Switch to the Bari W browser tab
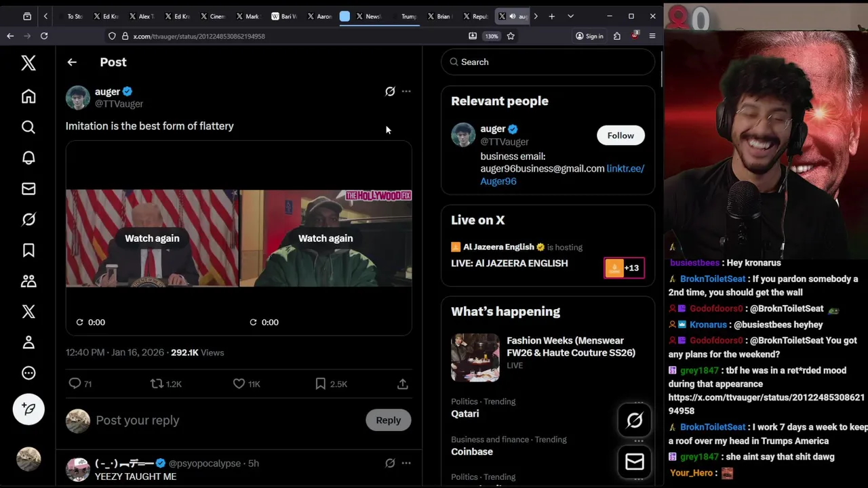Viewport: 868px width, 488px height. 284,16
